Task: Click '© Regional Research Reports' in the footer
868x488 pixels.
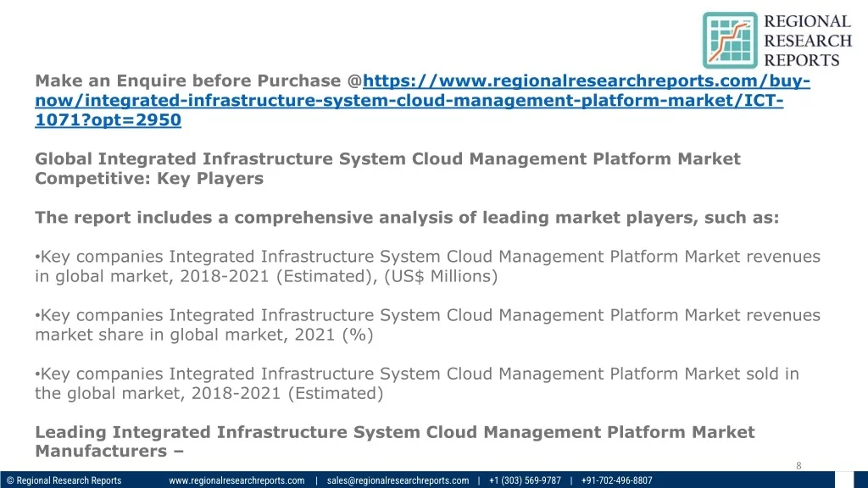Action: [64, 480]
